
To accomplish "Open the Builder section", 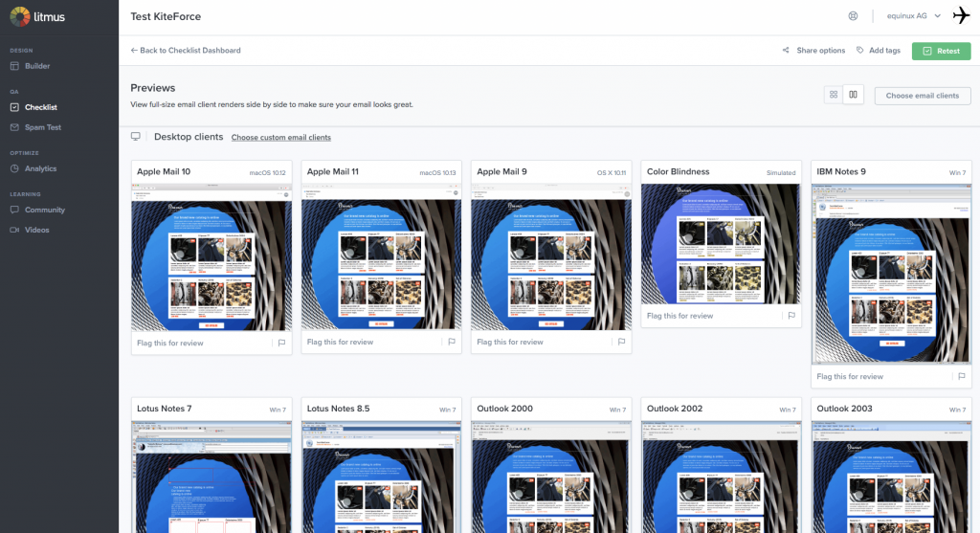I will coord(37,66).
